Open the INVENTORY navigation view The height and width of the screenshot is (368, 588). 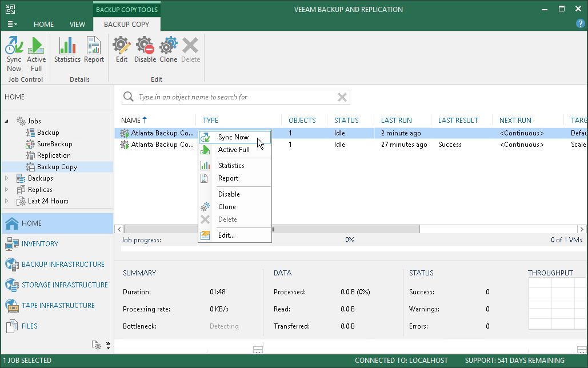(x=57, y=244)
